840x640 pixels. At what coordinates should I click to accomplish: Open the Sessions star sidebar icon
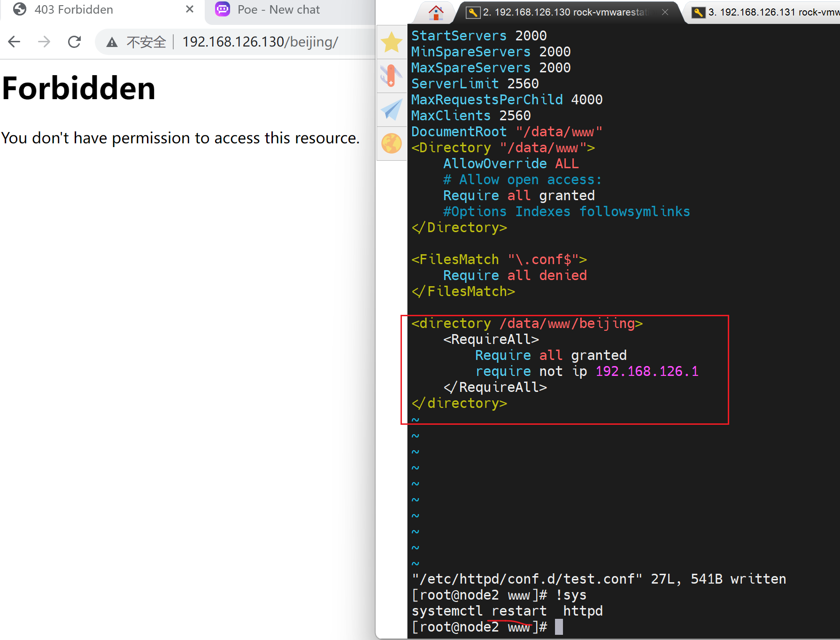tap(391, 42)
